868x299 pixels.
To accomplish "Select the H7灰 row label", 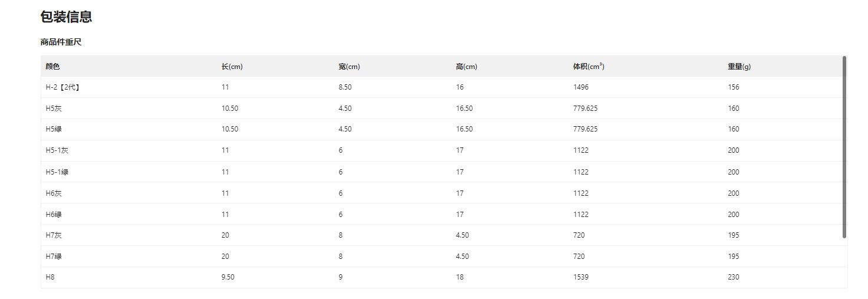I will tap(54, 235).
